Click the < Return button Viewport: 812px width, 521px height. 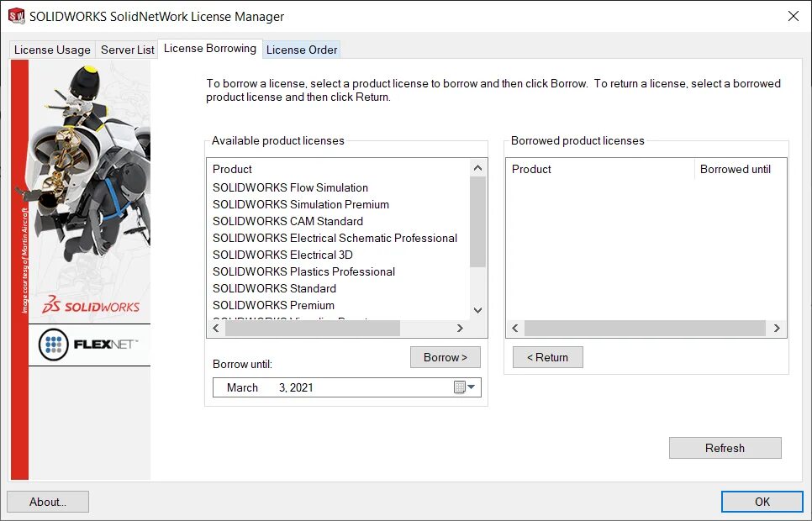[x=547, y=357]
